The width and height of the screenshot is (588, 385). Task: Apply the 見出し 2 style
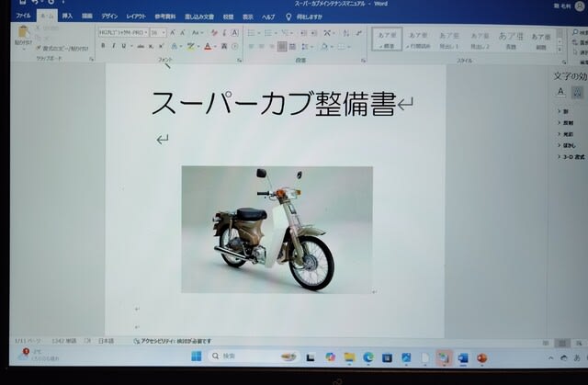tap(480, 40)
